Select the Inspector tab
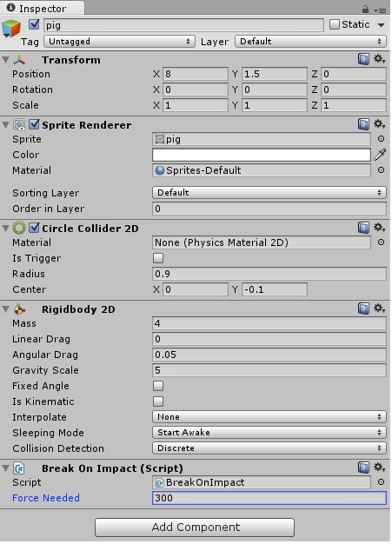The height and width of the screenshot is (544, 392). (x=42, y=8)
